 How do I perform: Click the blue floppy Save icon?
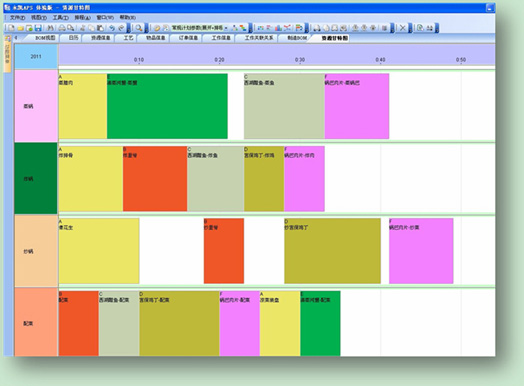pos(38,28)
